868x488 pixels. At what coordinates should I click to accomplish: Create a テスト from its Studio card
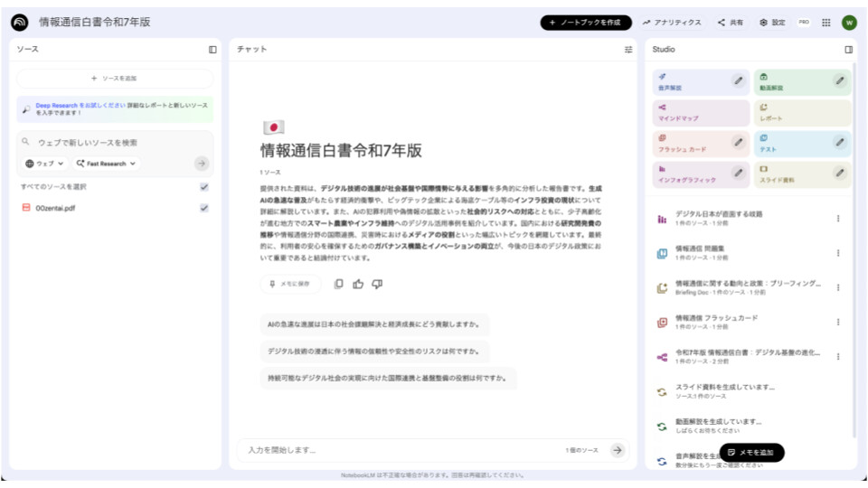tap(802, 144)
